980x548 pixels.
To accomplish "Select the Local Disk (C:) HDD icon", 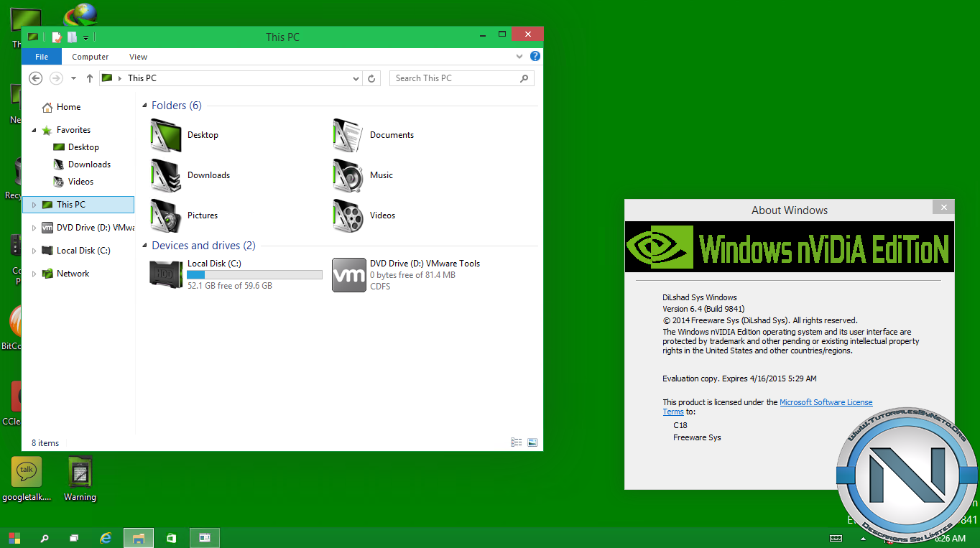I will (166, 274).
